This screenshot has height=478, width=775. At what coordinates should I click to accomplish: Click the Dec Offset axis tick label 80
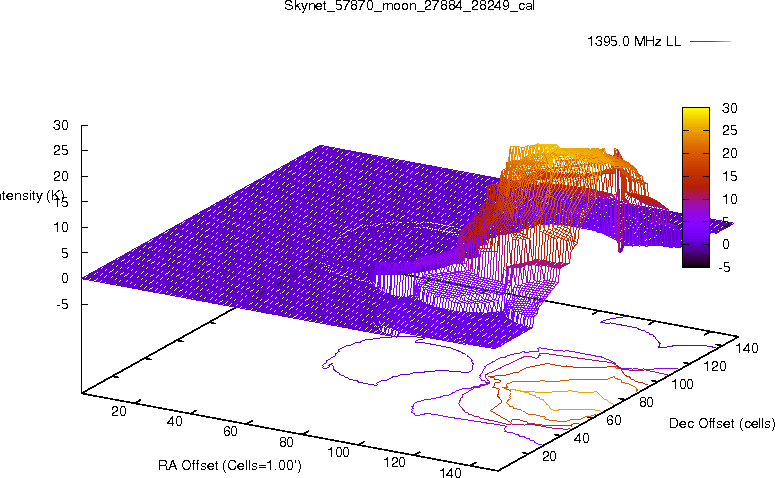[646, 402]
